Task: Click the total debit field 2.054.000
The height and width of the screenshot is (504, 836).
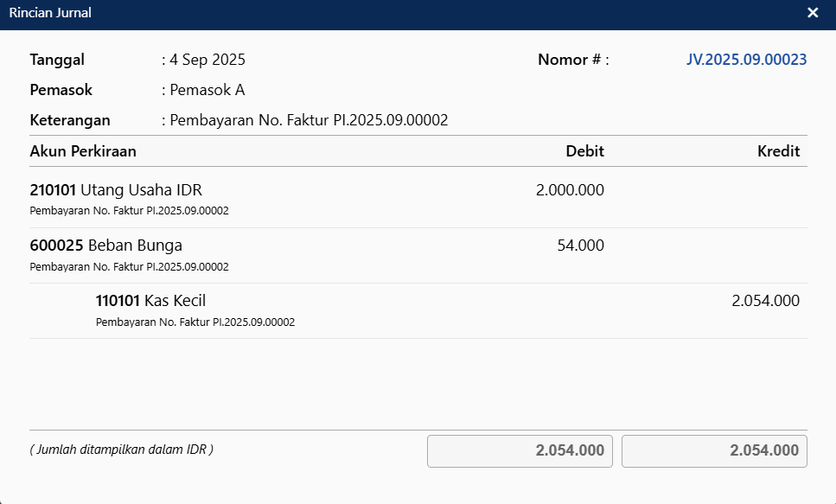Action: click(520, 450)
